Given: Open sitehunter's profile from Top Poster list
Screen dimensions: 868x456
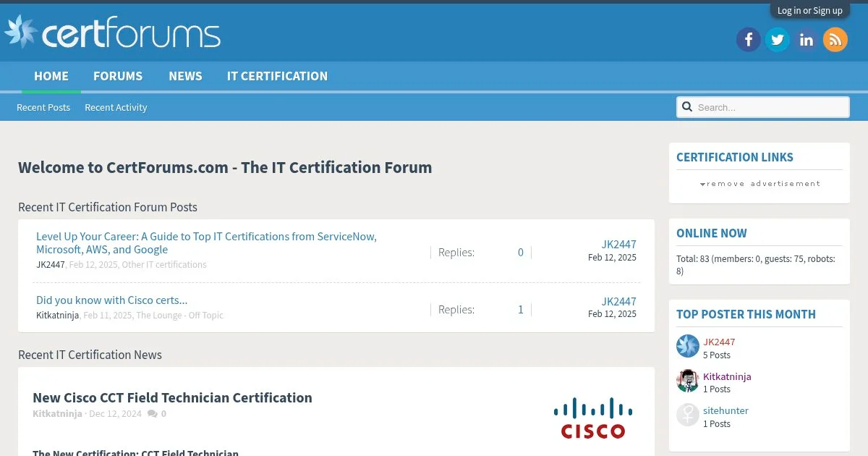Looking at the screenshot, I should [726, 410].
